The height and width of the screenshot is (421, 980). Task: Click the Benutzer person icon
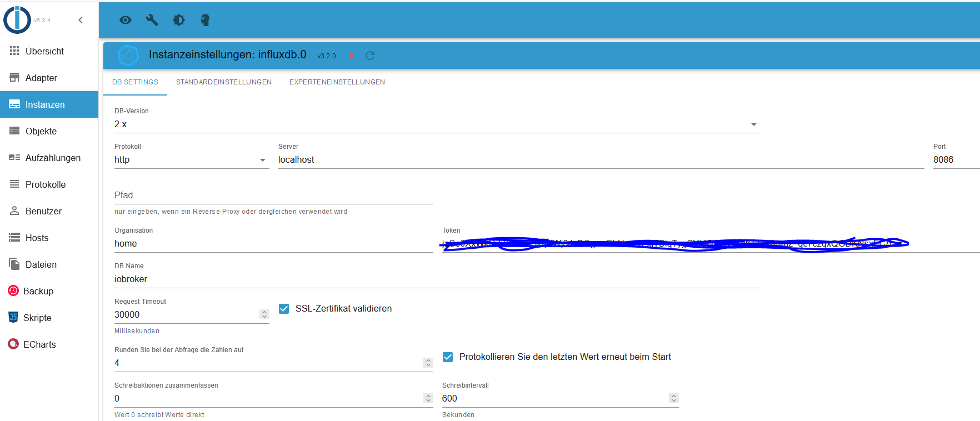(14, 211)
